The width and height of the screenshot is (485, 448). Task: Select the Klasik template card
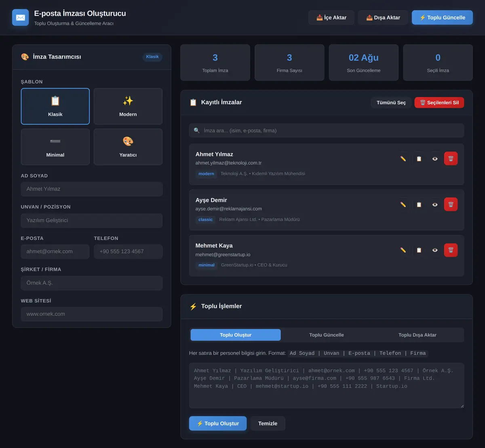point(55,106)
